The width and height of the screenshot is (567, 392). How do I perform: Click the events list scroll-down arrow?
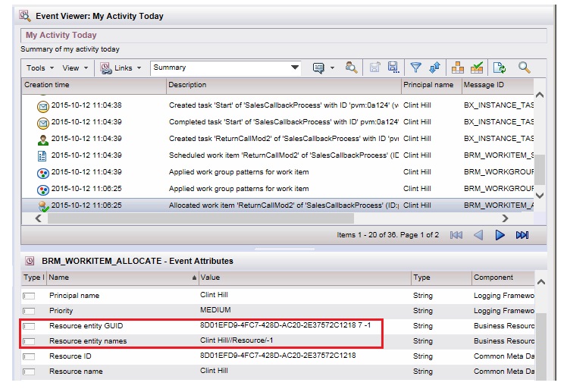(x=540, y=196)
